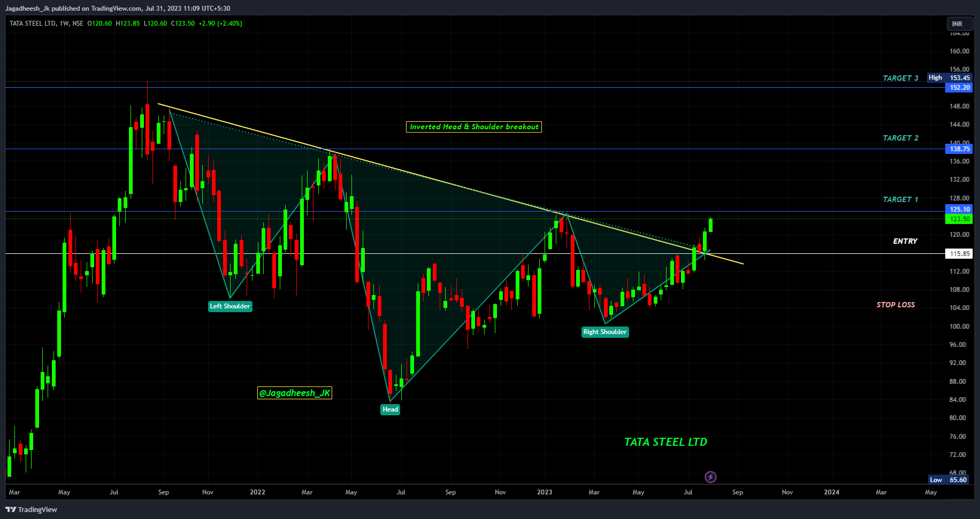This screenshot has width=980, height=519.
Task: Click the 125.10 price tag
Action: pos(959,210)
